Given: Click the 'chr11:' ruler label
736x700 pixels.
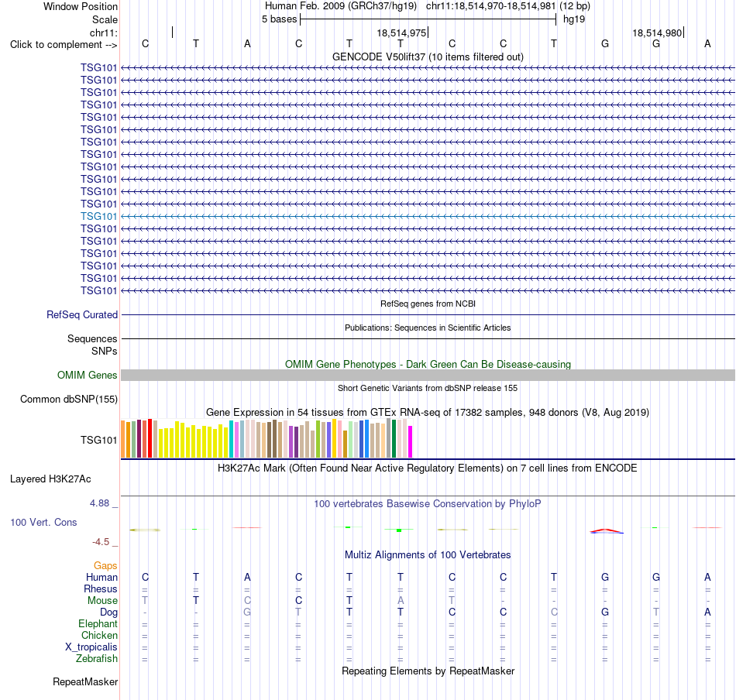Looking at the screenshot, I should 104,33.
